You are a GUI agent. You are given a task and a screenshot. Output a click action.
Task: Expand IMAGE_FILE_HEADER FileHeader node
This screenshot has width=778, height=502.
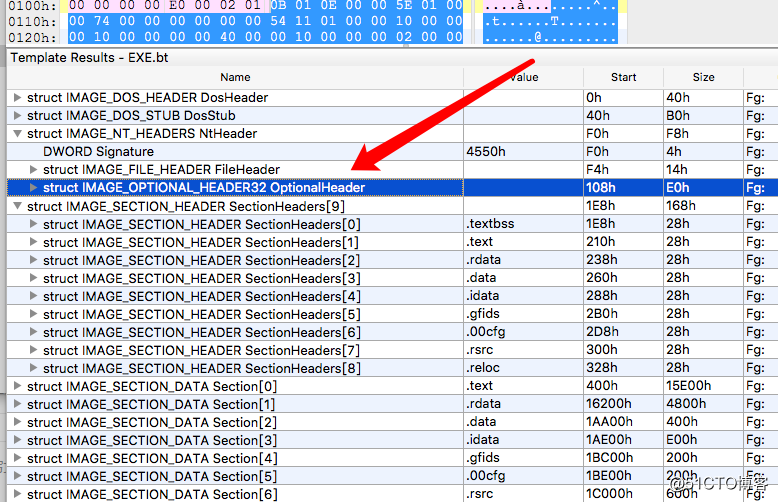(x=33, y=169)
